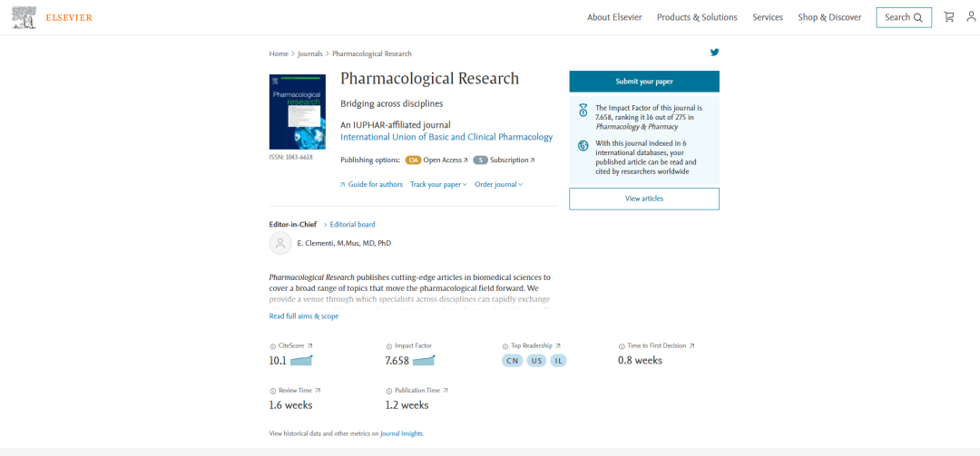Image resolution: width=980 pixels, height=456 pixels.
Task: Click the Search button in header
Action: tap(903, 17)
